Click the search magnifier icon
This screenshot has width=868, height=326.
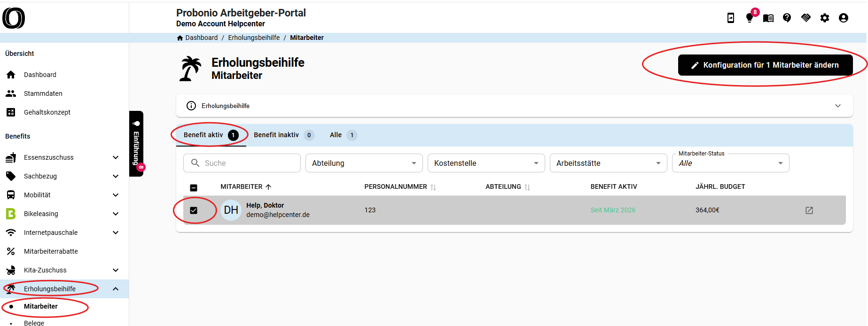pyautogui.click(x=195, y=163)
